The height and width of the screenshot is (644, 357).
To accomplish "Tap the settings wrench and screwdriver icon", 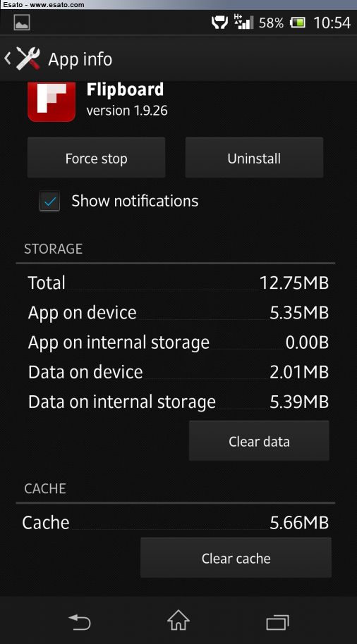I will point(28,58).
